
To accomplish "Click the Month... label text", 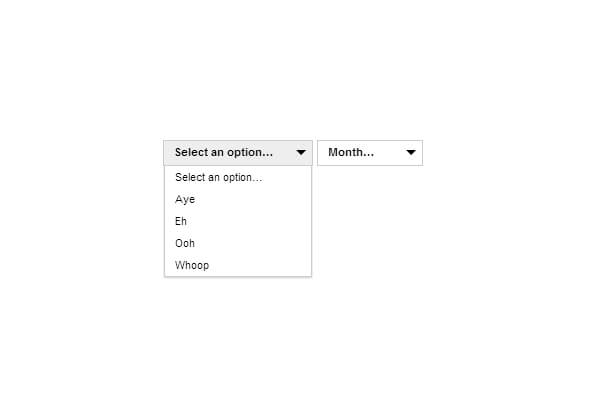I will (351, 153).
